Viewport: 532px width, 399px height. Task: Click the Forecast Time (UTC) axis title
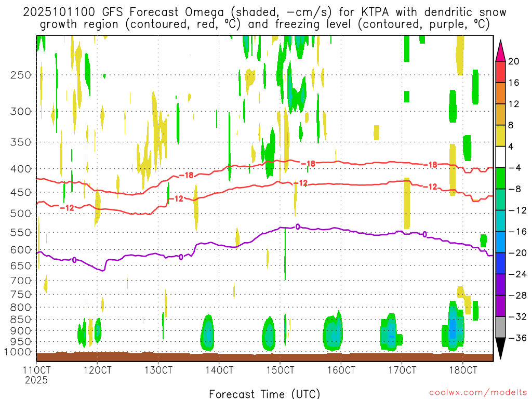(265, 393)
